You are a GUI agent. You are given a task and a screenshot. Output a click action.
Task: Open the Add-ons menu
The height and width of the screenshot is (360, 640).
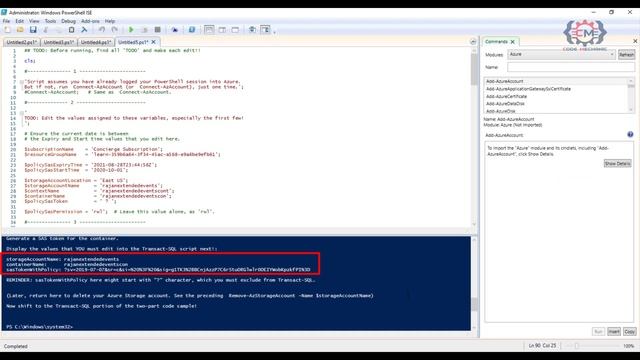click(x=90, y=21)
